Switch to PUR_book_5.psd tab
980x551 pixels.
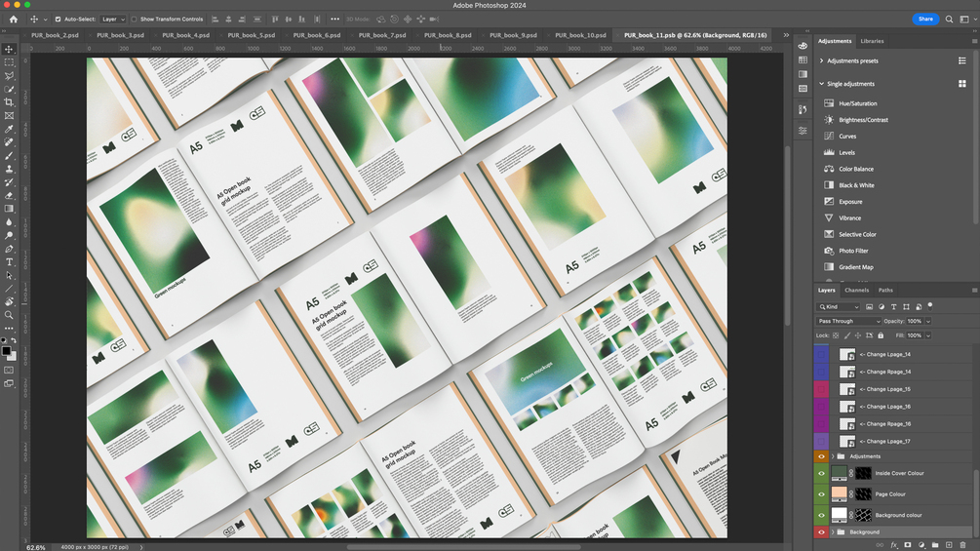click(252, 36)
